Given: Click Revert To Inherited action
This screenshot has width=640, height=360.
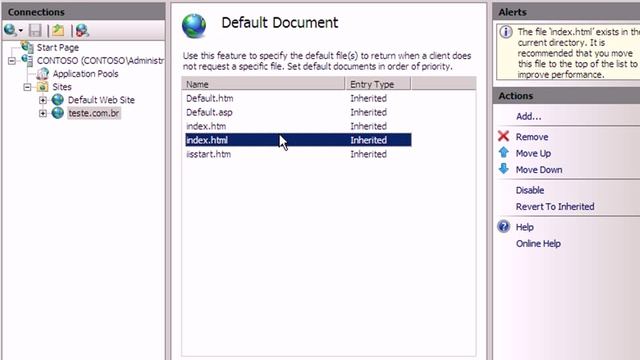Looking at the screenshot, I should tap(555, 207).
